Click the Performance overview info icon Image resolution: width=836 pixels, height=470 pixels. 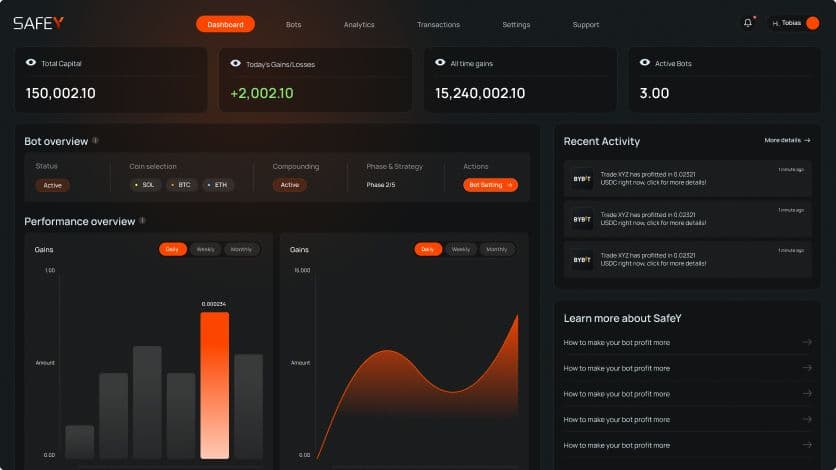pyautogui.click(x=143, y=220)
